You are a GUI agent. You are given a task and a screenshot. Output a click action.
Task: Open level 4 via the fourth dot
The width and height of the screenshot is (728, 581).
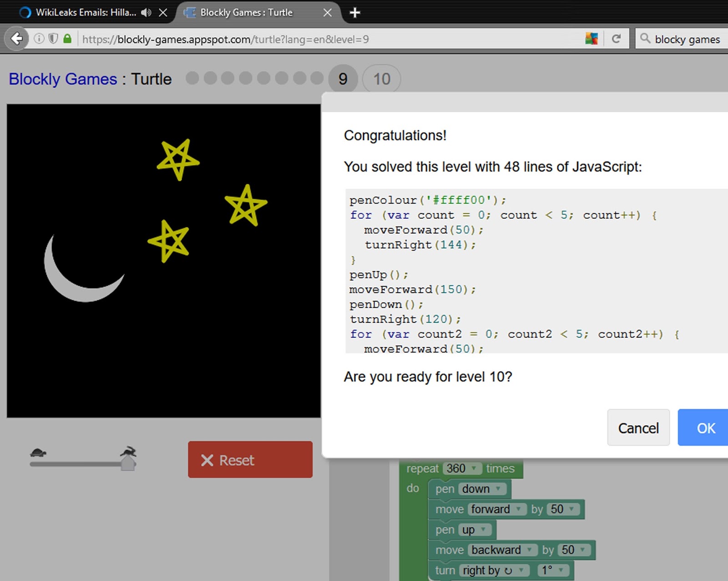pos(246,78)
